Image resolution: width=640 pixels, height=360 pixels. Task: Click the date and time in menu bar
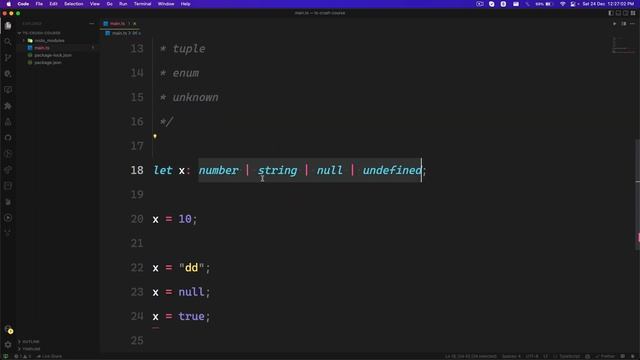pyautogui.click(x=608, y=4)
